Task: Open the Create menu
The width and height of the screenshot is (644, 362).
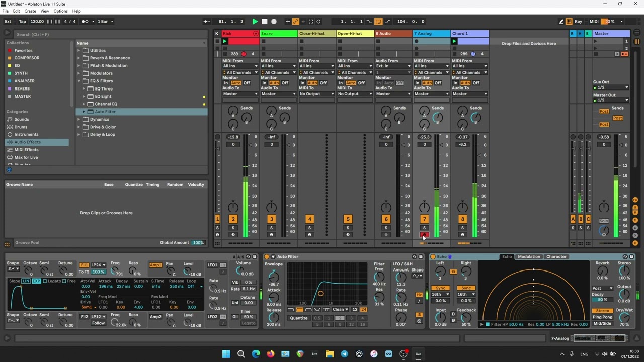Action: (30, 11)
